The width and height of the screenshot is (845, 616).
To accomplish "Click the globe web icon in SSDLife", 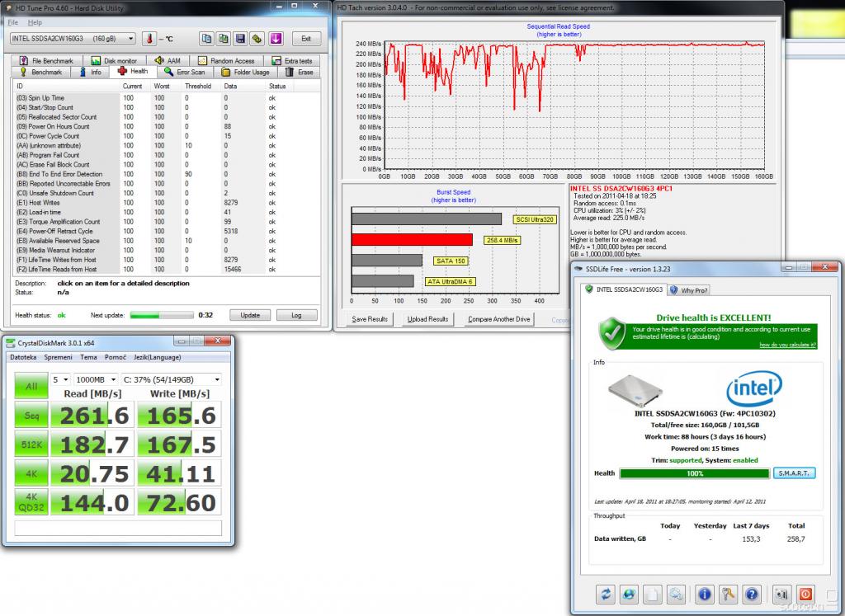I will point(629,594).
